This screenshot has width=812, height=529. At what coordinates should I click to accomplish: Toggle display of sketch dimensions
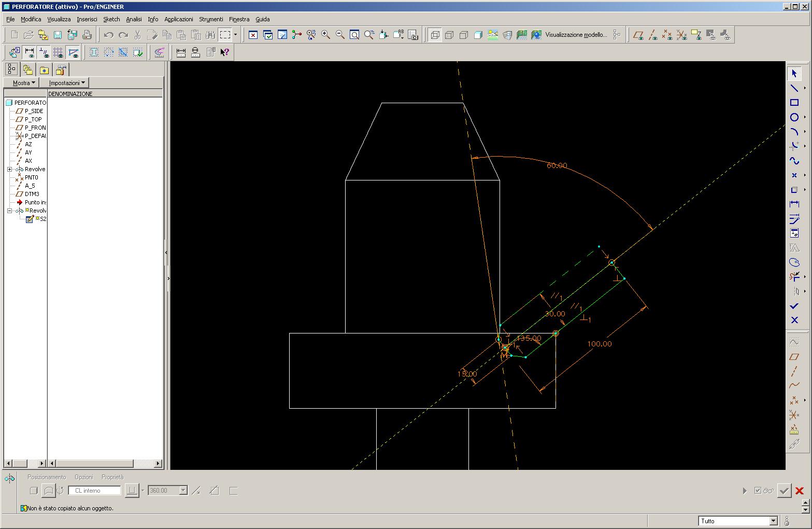click(30, 52)
